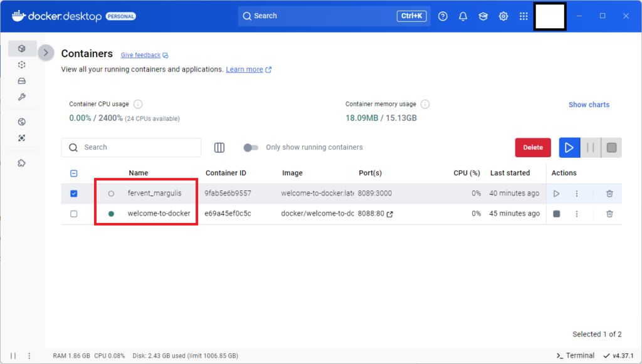The width and height of the screenshot is (642, 364).
Task: Open Docker Hub sidebar icon
Action: [22, 122]
